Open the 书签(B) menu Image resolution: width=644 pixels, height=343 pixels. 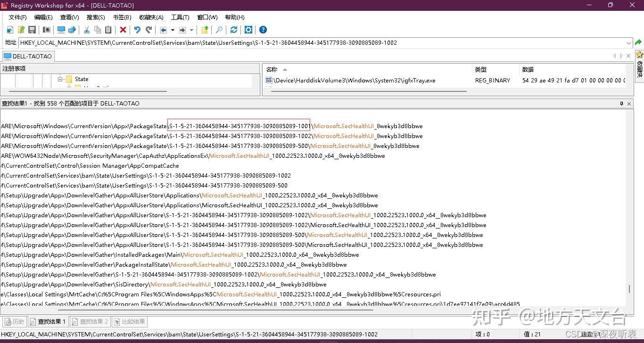click(x=122, y=17)
